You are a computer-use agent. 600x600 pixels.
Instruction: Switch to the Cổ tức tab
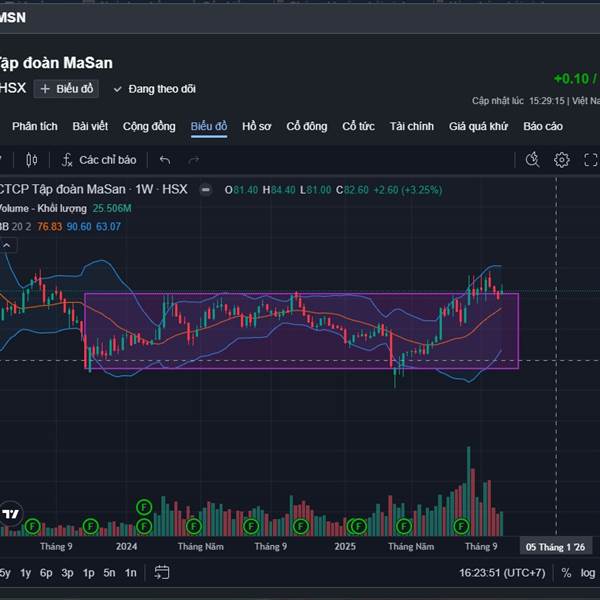[x=358, y=126]
